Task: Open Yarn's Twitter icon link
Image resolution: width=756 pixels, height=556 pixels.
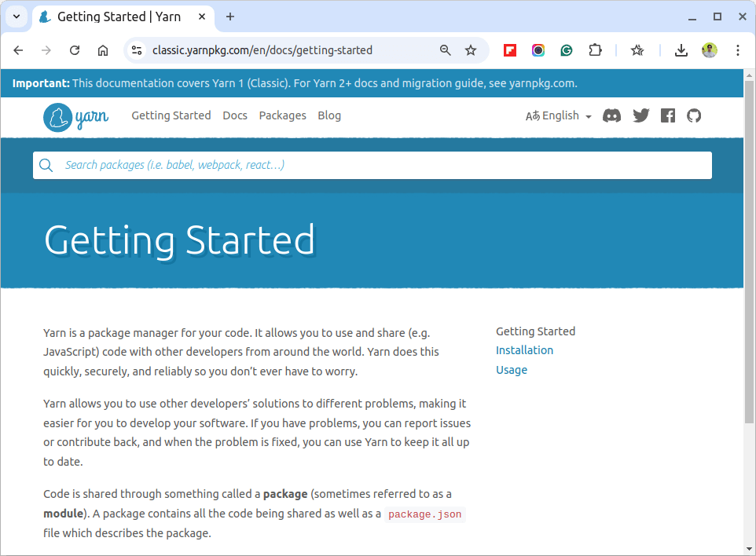Action: tap(640, 115)
